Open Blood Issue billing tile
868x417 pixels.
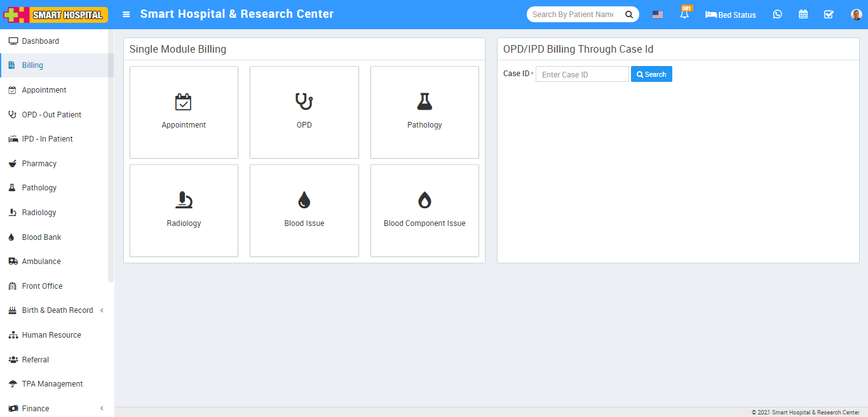[x=304, y=211]
